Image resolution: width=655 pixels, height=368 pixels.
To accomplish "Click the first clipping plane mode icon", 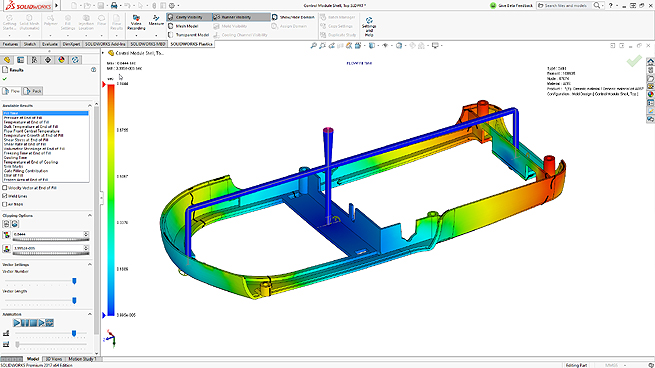I will (x=6, y=224).
